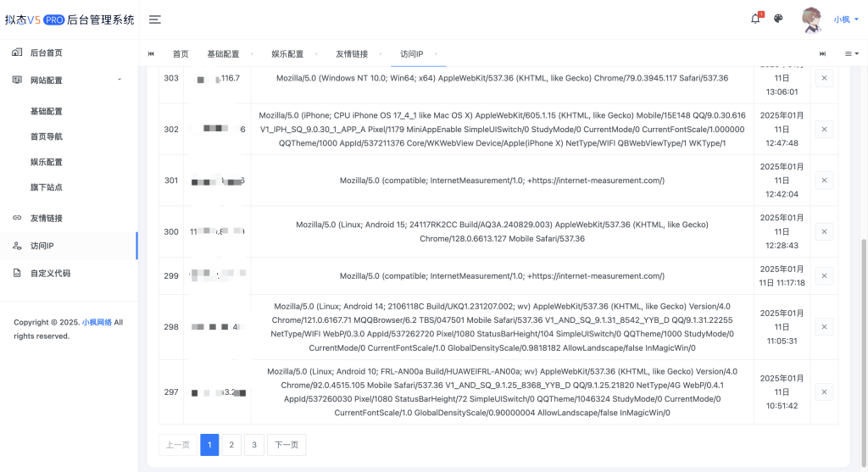Select 访问IP in the sidebar
The height and width of the screenshot is (472, 868).
pos(69,246)
